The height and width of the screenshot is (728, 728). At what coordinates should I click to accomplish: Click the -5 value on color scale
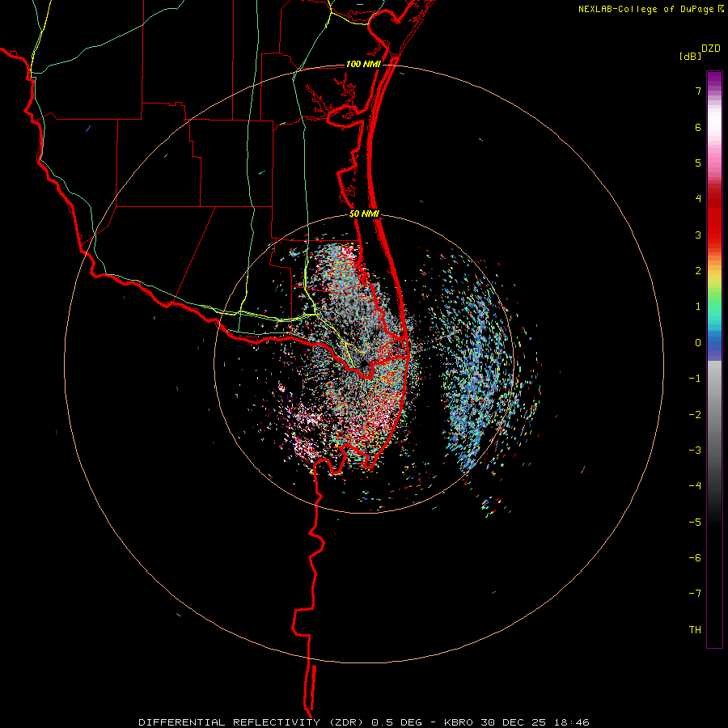(x=695, y=522)
